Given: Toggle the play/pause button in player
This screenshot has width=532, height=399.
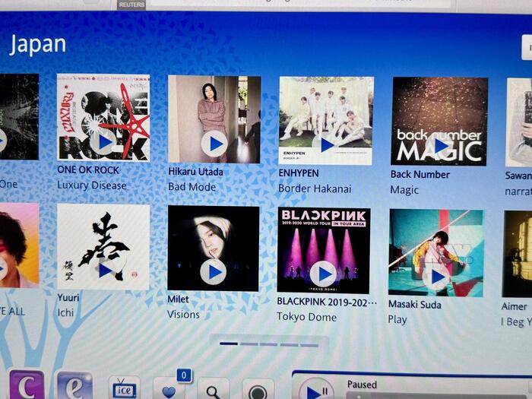Looking at the screenshot, I should pos(316,390).
